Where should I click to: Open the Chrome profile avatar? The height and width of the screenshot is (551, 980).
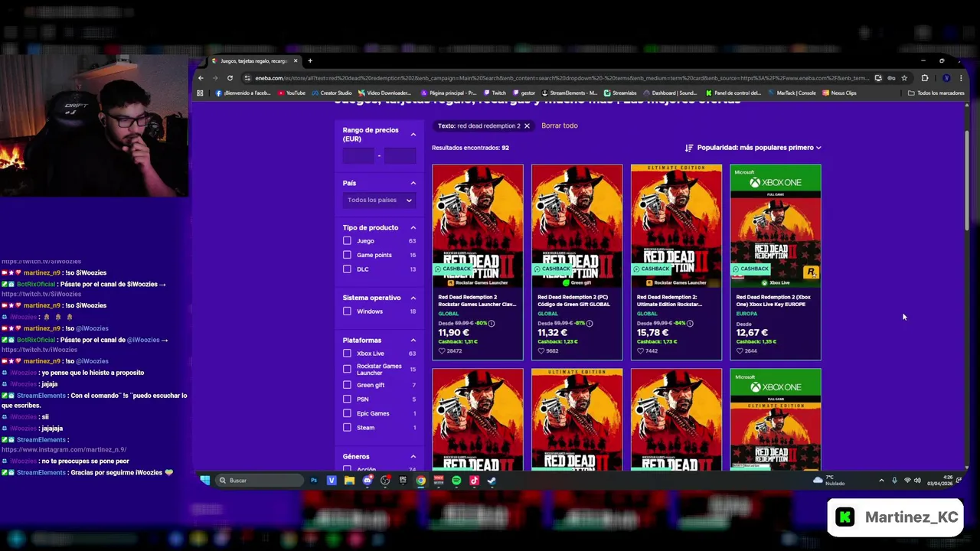[x=946, y=78]
